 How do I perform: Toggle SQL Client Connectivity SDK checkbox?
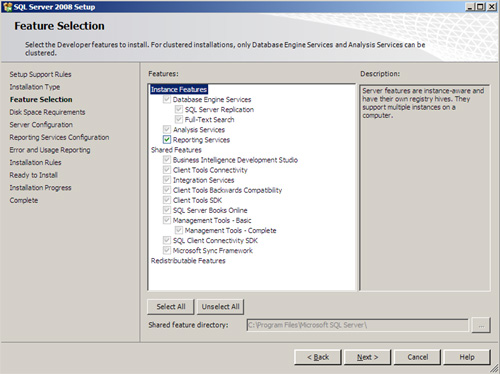(167, 240)
